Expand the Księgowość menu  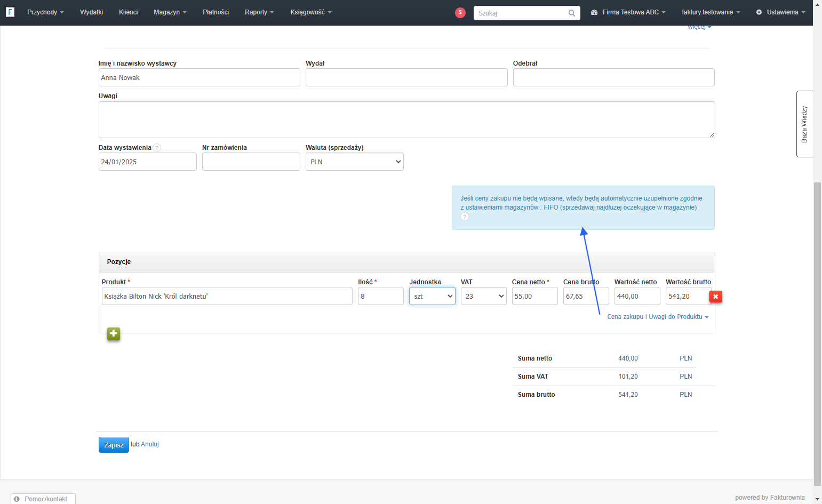[311, 12]
